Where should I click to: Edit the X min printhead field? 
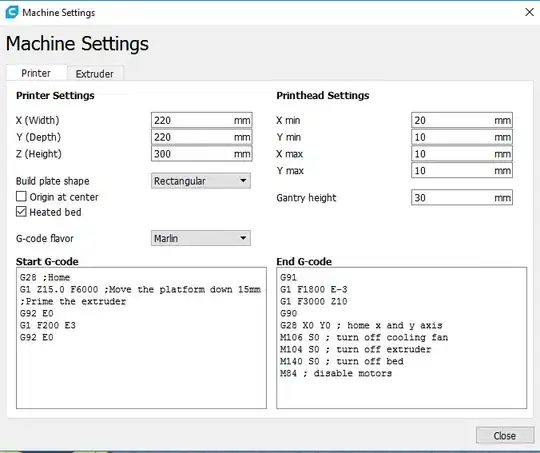pyautogui.click(x=462, y=120)
